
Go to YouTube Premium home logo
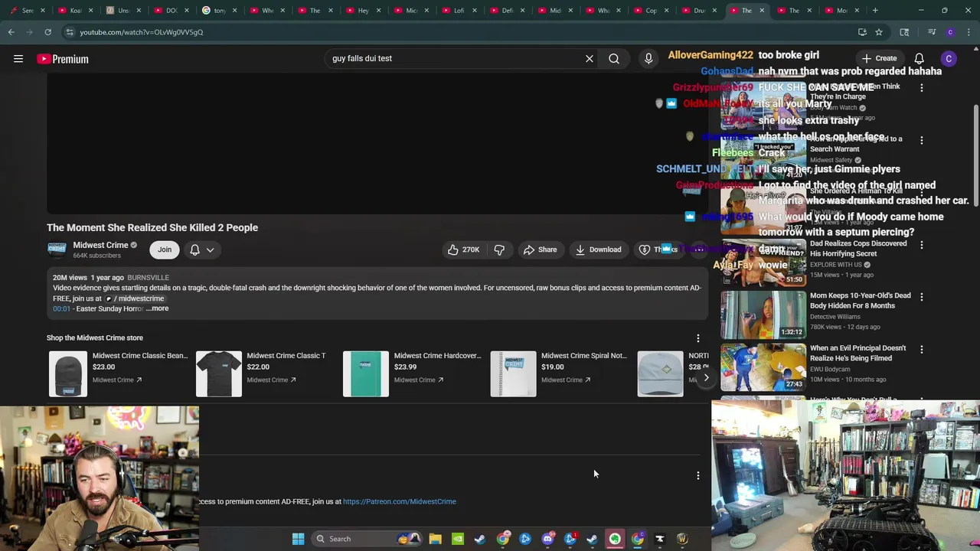(x=63, y=59)
